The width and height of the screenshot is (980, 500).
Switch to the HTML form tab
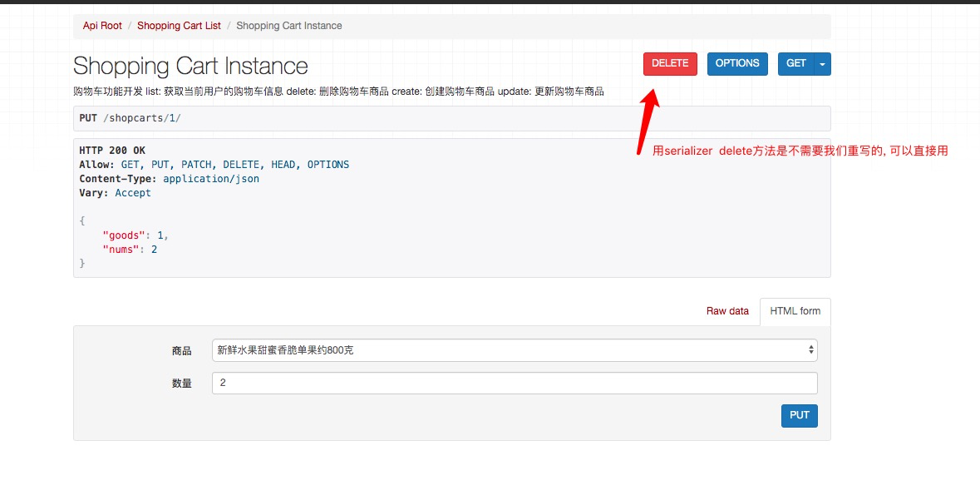click(795, 311)
